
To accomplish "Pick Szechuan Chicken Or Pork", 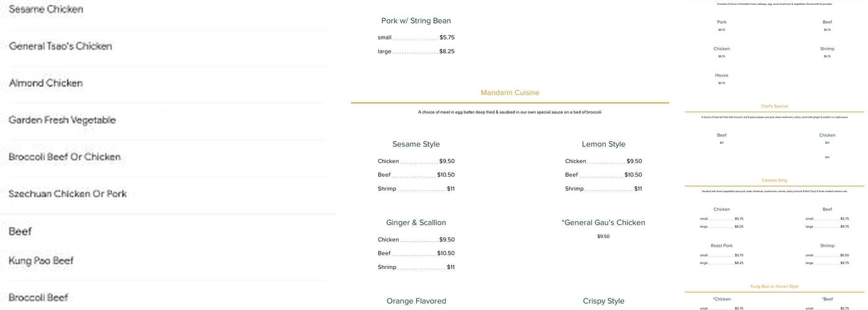I will [x=68, y=193].
